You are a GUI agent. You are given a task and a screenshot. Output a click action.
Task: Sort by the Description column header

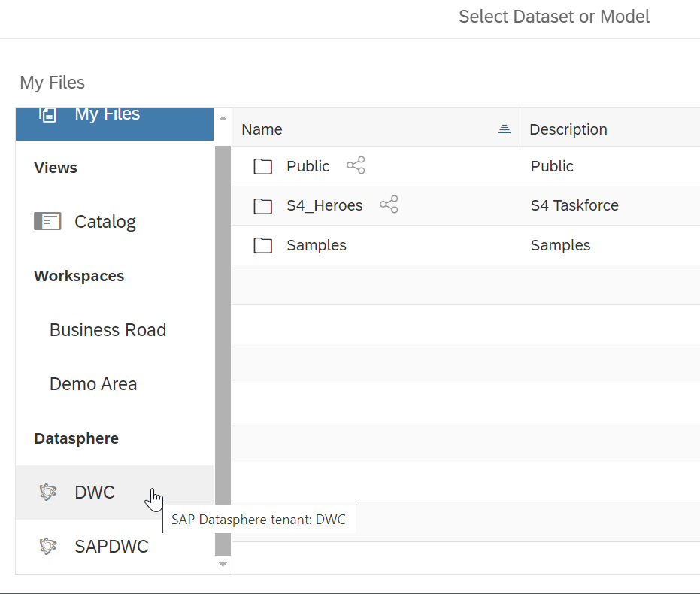click(x=568, y=129)
